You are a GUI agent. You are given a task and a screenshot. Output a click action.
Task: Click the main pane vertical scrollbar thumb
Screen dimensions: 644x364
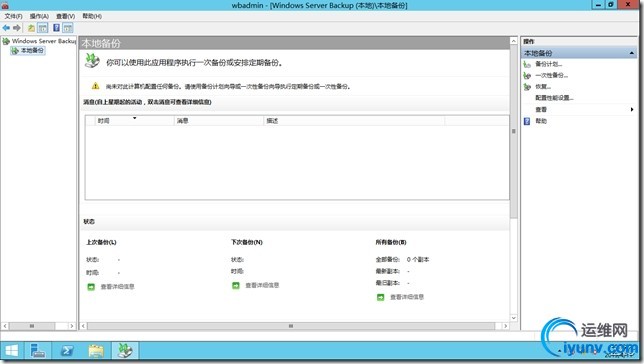tap(513, 131)
